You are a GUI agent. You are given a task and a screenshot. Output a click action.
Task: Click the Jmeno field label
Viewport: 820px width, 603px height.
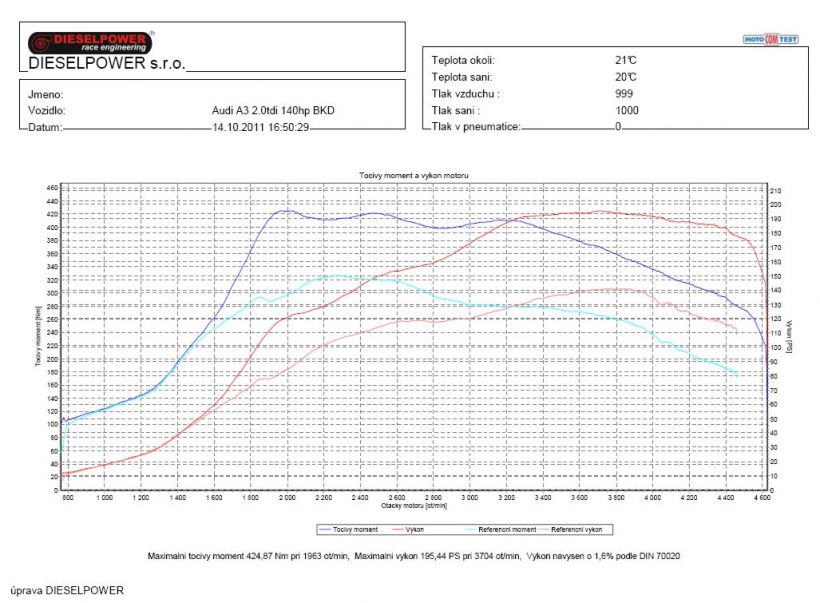pyautogui.click(x=47, y=93)
